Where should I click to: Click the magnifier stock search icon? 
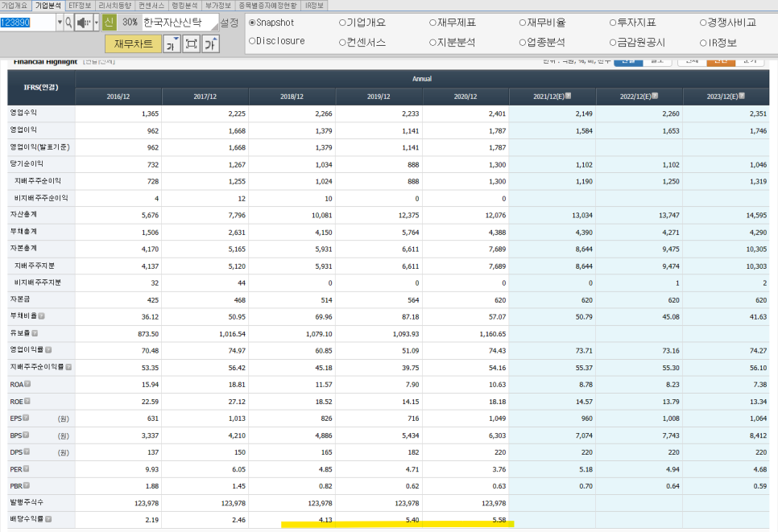tap(68, 23)
